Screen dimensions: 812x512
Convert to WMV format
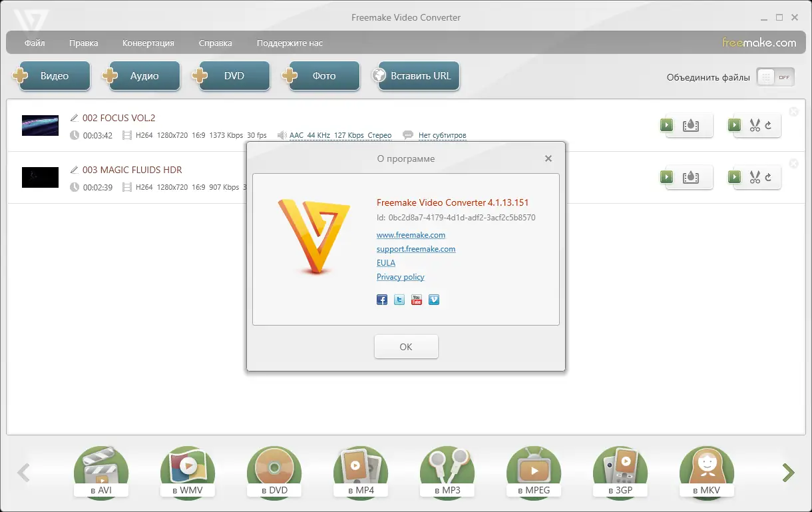click(x=188, y=473)
